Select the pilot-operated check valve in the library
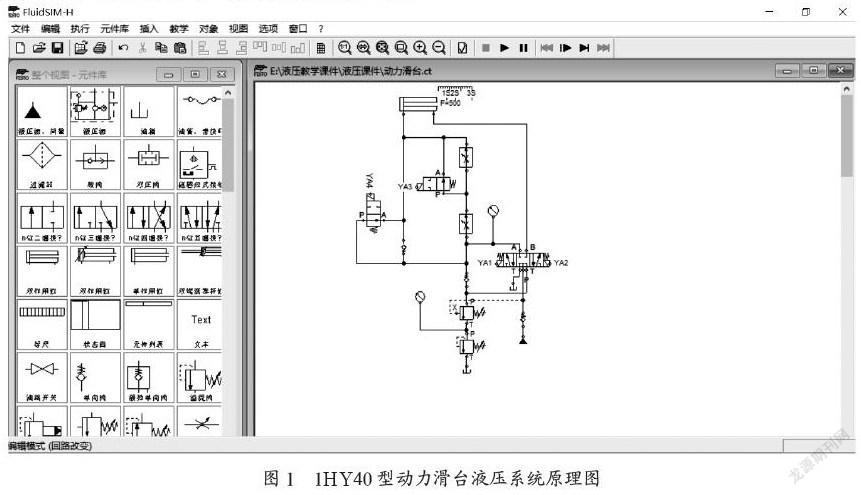861x495 pixels. click(148, 377)
